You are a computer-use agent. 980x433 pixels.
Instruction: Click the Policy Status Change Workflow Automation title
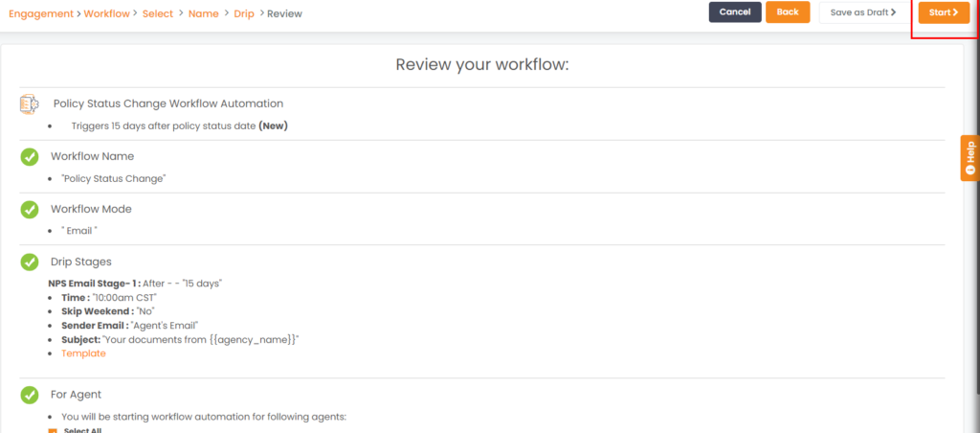pyautogui.click(x=168, y=103)
